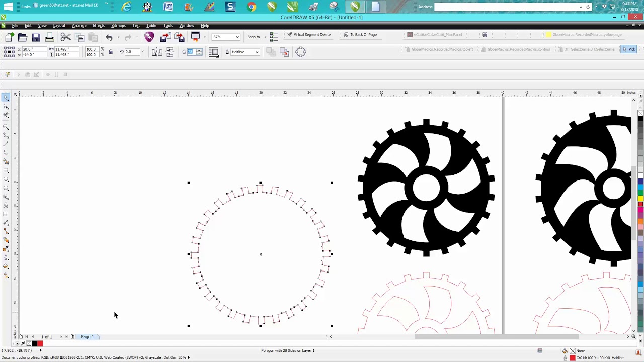Click the object X position field
This screenshot has width=644, height=362.
click(x=35, y=49)
